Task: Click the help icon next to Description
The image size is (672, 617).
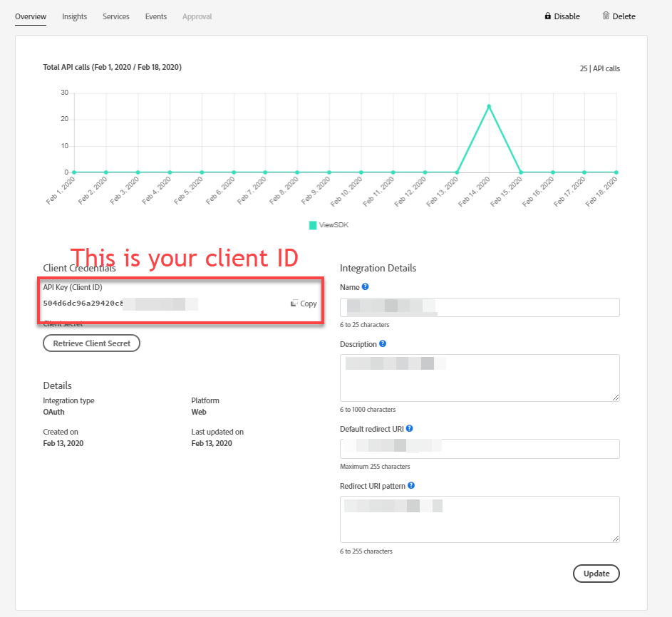Action: point(383,343)
